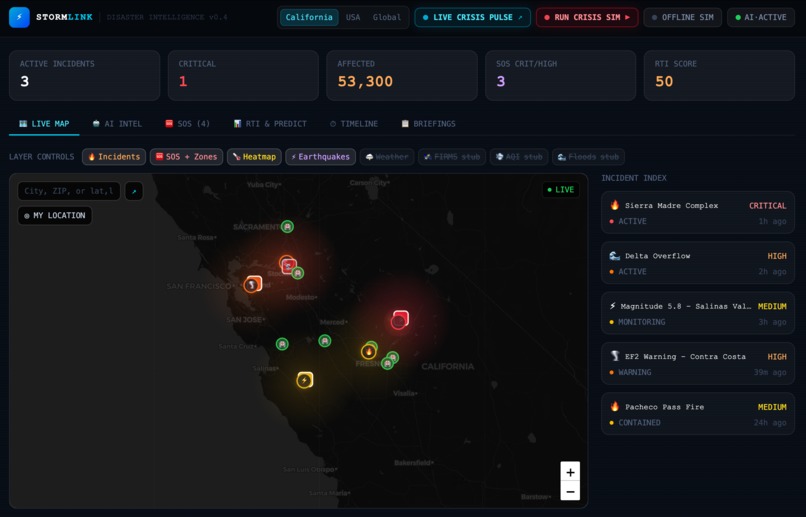Viewport: 806px width, 517px height.
Task: Select the California region scope
Action: pyautogui.click(x=309, y=17)
